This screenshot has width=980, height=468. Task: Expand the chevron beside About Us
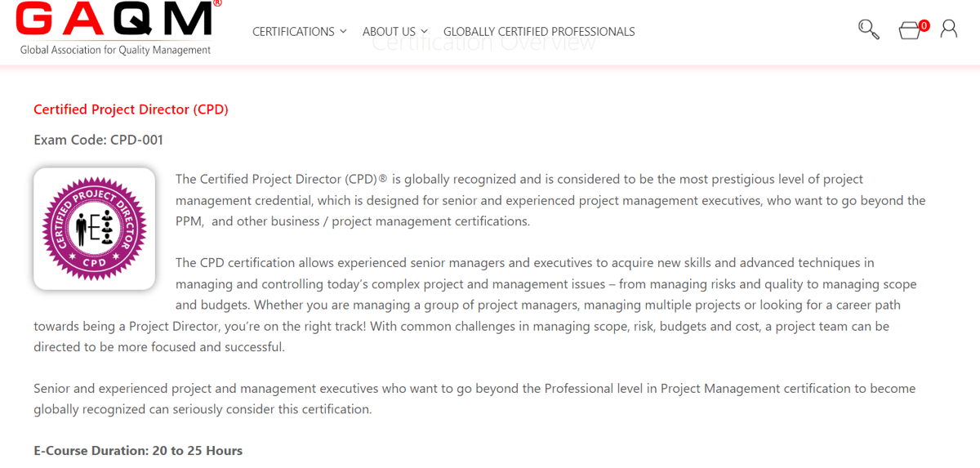click(x=424, y=31)
